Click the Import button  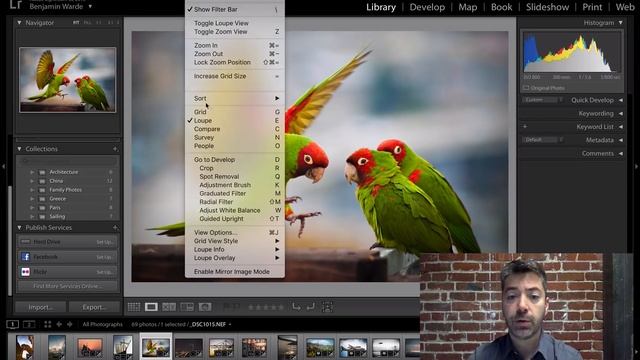coord(40,307)
